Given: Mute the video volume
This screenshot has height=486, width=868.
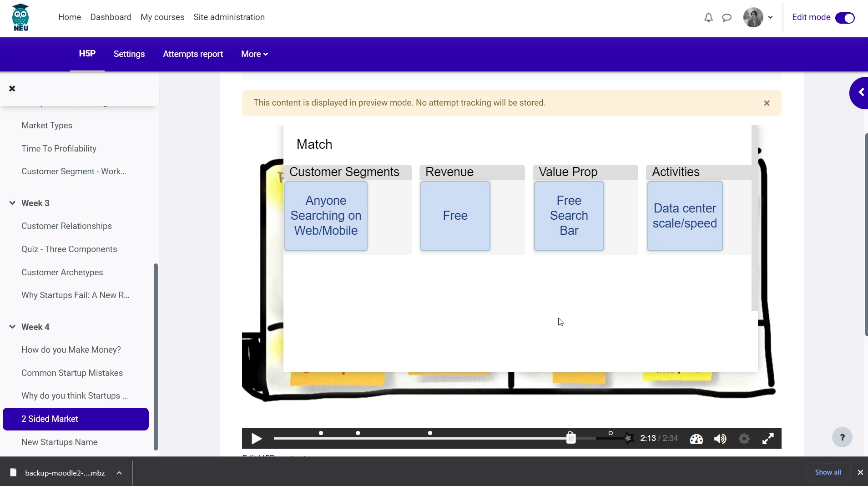Looking at the screenshot, I should coord(720,439).
